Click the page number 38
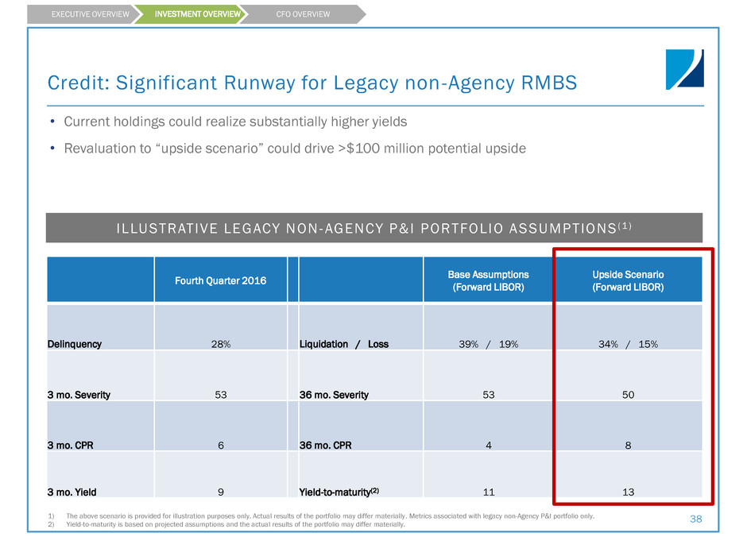Screen dimensions: 747x560 [699, 519]
